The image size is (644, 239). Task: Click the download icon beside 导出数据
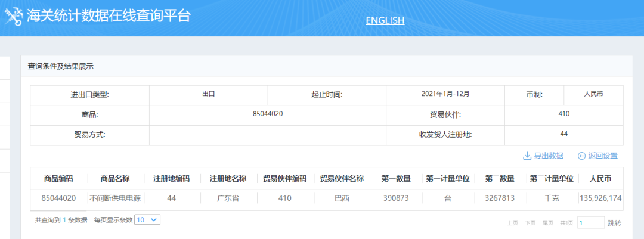[x=527, y=156]
